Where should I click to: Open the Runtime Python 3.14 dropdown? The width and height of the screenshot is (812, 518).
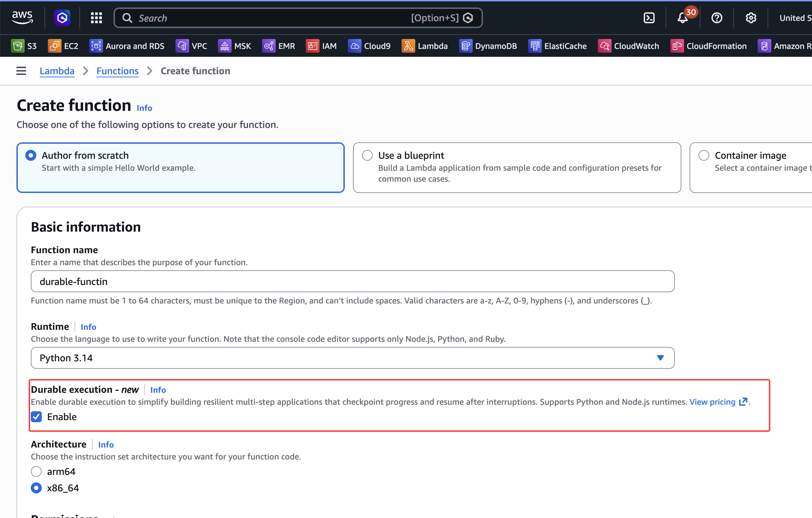[x=352, y=358]
